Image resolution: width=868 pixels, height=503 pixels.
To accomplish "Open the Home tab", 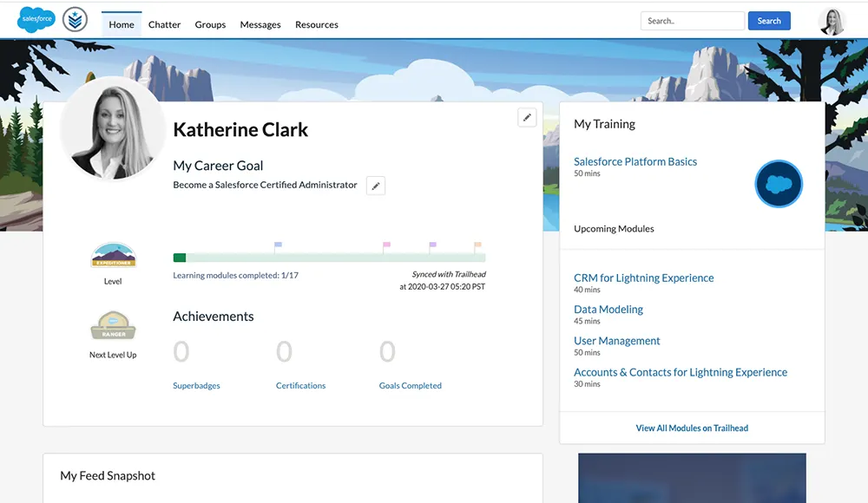I will (x=122, y=24).
